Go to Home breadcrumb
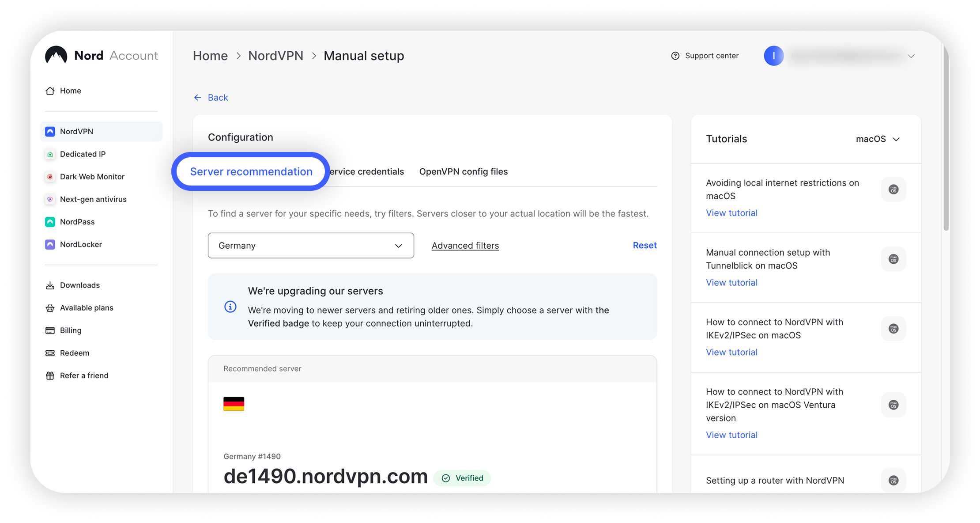980x523 pixels. tap(210, 56)
